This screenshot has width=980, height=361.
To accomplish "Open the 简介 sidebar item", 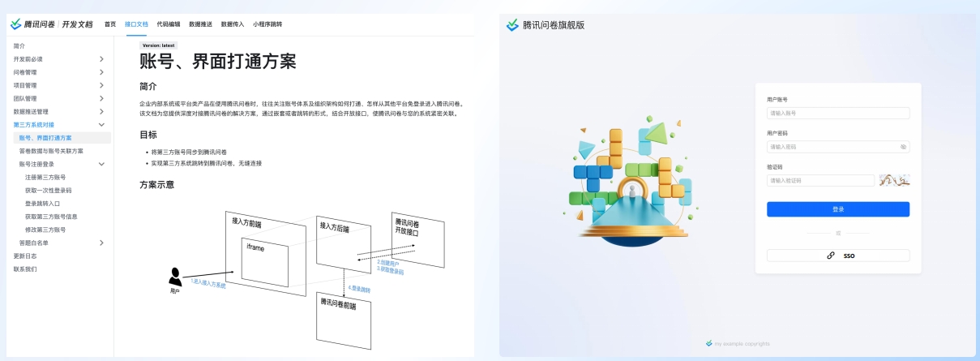I will point(19,46).
